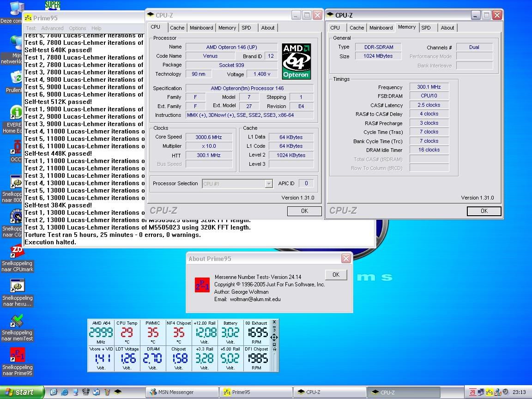Screen dimensions: 532x399
Task: Click the "Execution halted." line in Prime95
Action: [50, 242]
